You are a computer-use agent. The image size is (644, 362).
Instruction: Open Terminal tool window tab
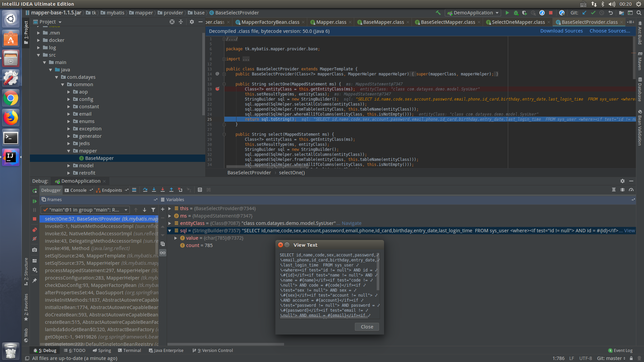tap(129, 350)
